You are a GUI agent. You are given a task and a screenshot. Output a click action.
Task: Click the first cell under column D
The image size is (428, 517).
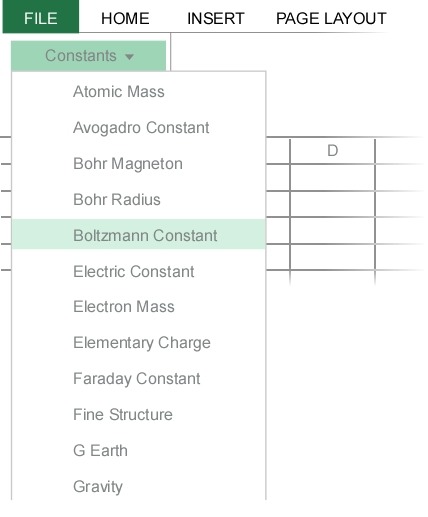[x=333, y=177]
